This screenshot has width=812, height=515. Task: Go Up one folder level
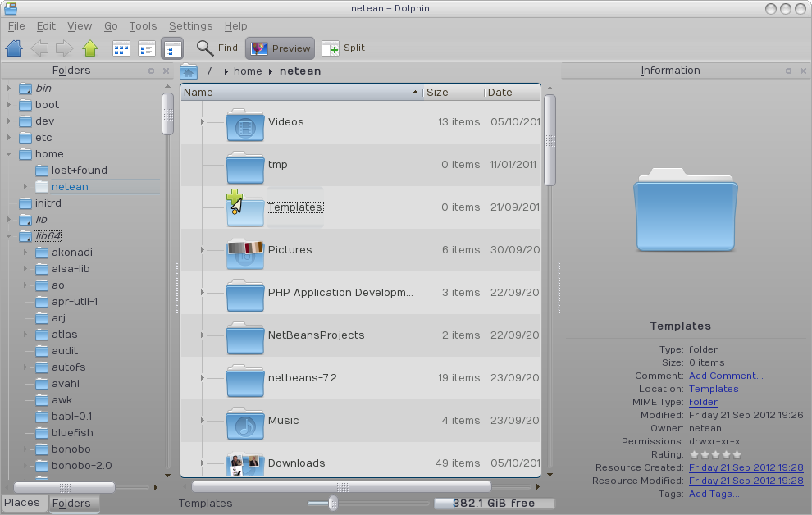point(90,48)
